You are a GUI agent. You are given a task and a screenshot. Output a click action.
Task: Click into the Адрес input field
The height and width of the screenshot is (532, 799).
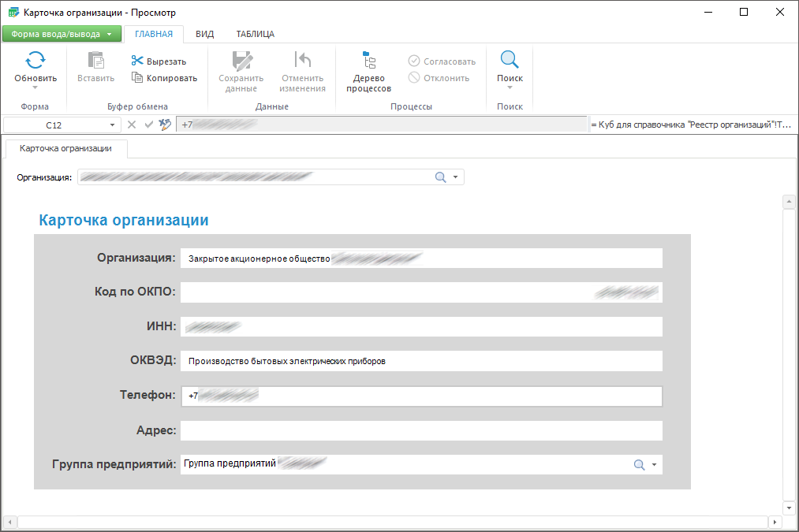[421, 430]
